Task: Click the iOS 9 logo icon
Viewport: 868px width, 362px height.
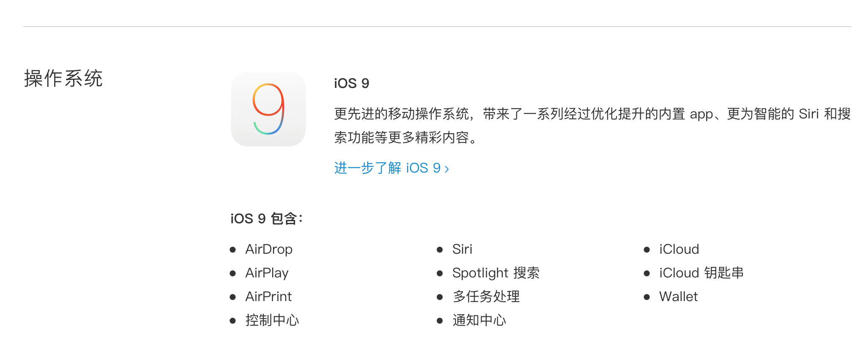Action: [x=268, y=109]
